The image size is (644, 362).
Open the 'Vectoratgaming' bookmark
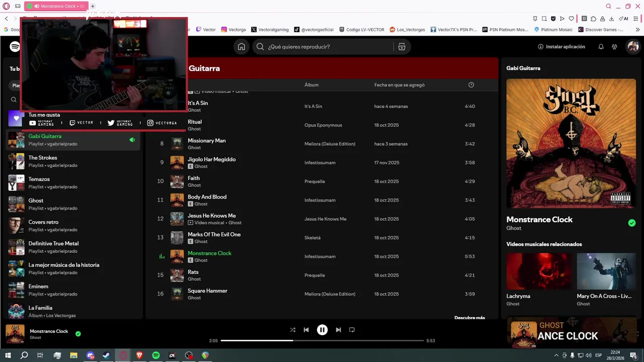pyautogui.click(x=270, y=30)
